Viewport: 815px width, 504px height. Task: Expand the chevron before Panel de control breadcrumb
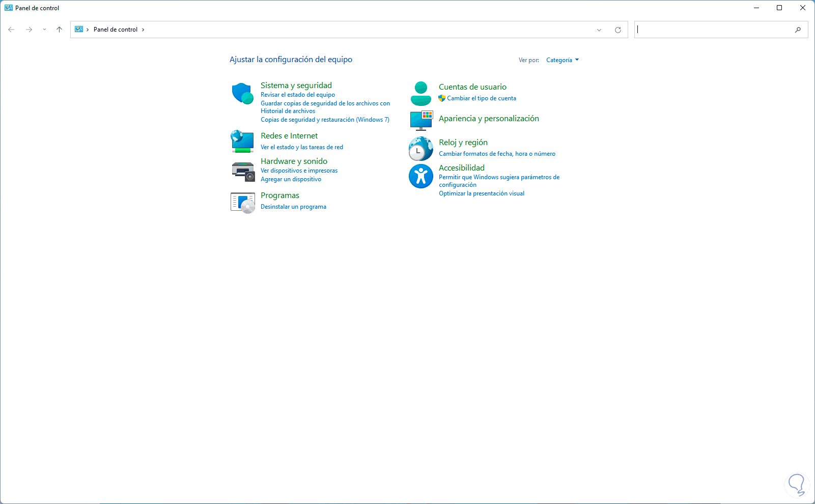[88, 30]
